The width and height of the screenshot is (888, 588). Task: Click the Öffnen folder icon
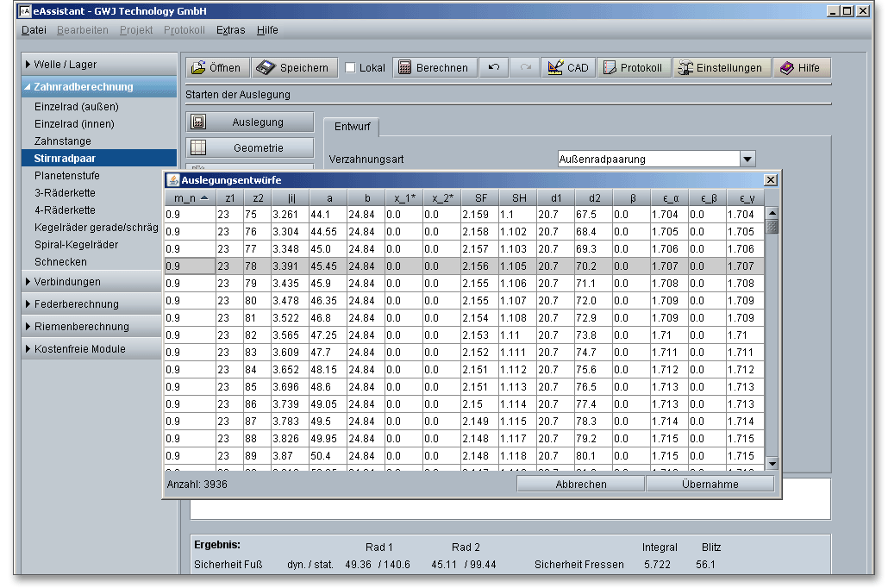coord(198,68)
